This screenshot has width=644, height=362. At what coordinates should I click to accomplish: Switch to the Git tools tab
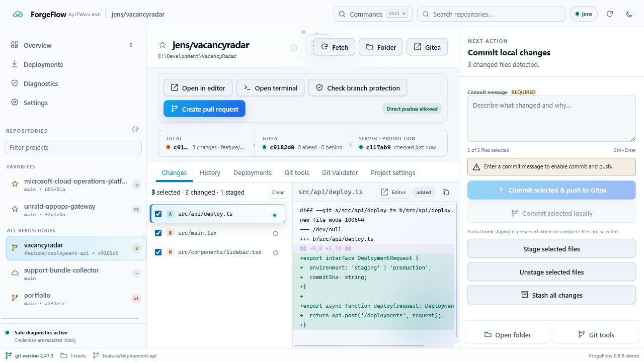pyautogui.click(x=297, y=172)
